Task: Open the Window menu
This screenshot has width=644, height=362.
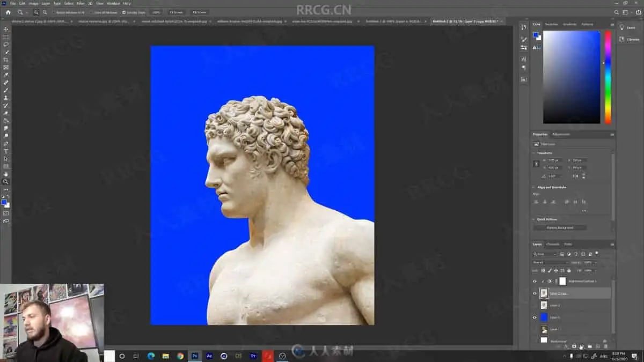Action: click(x=113, y=3)
